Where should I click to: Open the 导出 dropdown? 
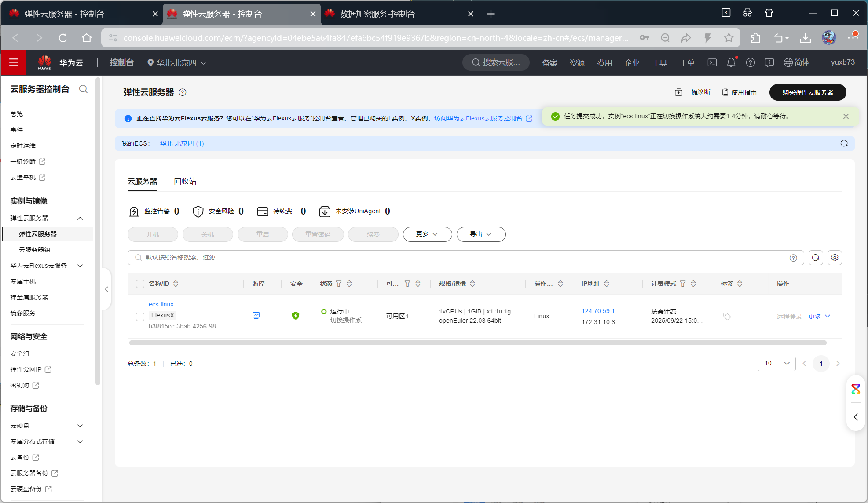tap(481, 234)
